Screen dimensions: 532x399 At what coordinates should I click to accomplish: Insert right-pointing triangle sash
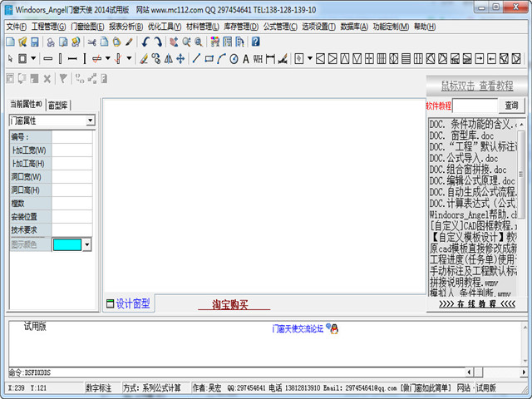coord(332,59)
